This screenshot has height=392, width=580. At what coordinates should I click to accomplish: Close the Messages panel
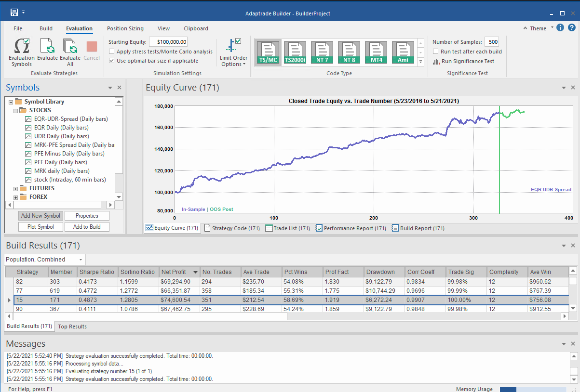pos(573,344)
